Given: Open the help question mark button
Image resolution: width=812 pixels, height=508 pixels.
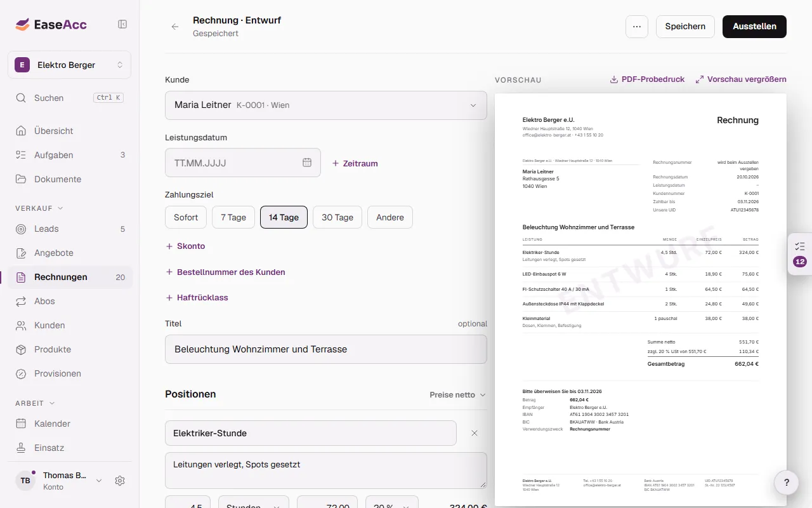Looking at the screenshot, I should pos(787,483).
